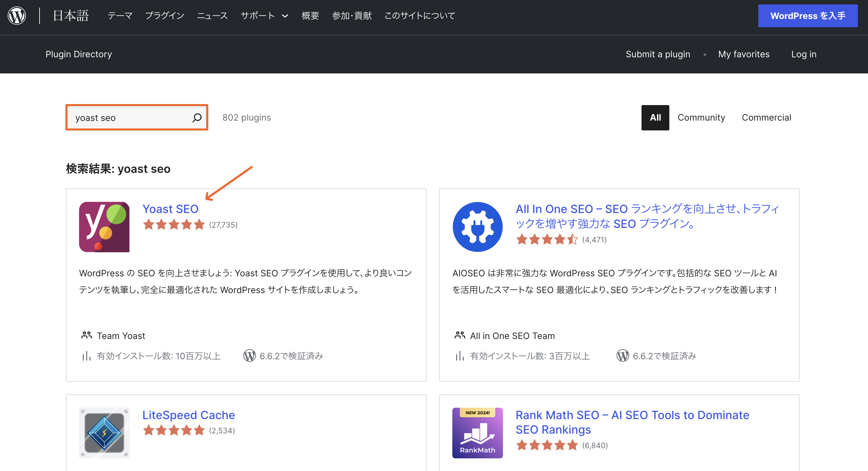Open My favorites link

(744, 54)
